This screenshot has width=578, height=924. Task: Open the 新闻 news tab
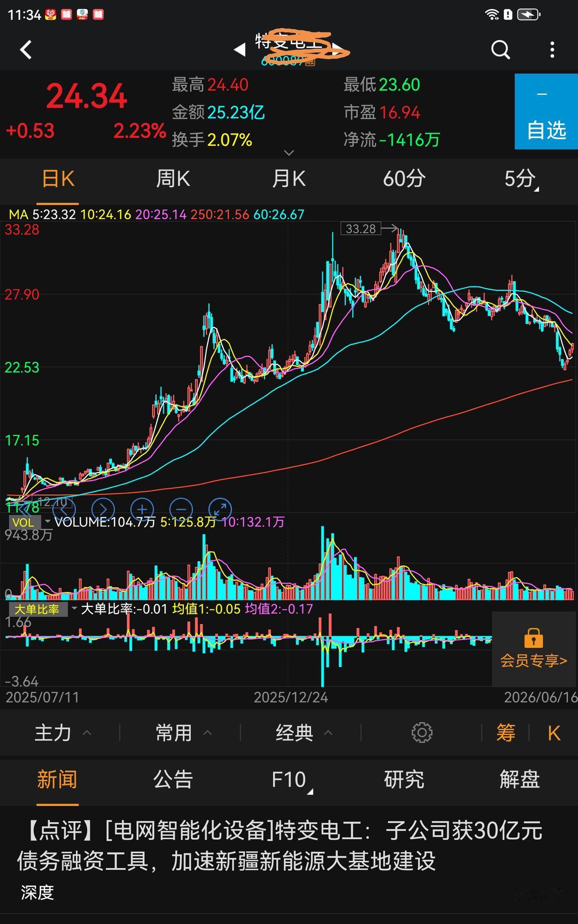tap(57, 780)
